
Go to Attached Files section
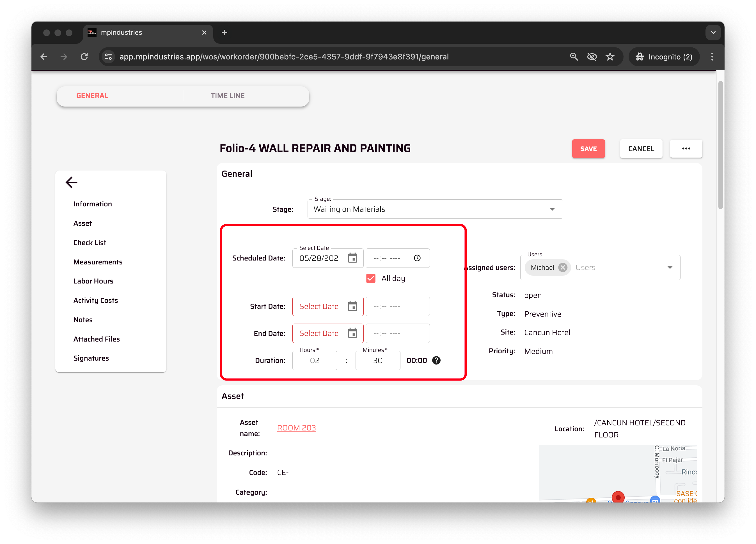tap(96, 339)
